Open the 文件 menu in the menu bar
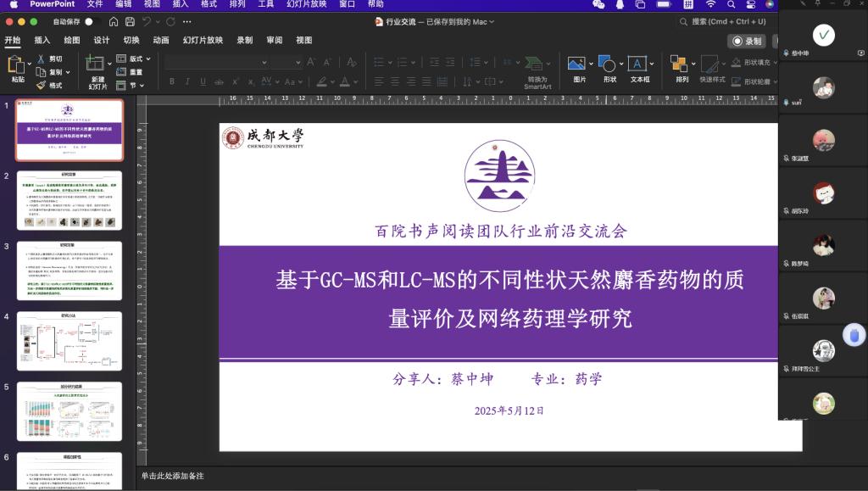This screenshot has width=868, height=491. [x=95, y=4]
